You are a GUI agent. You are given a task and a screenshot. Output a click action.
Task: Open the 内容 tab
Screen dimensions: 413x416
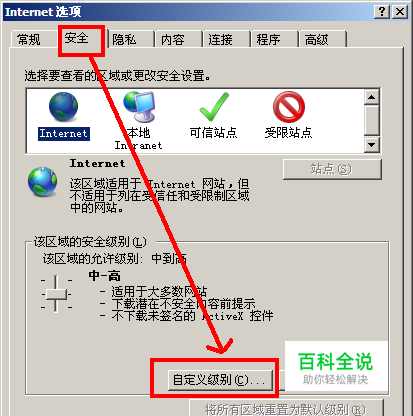point(173,40)
